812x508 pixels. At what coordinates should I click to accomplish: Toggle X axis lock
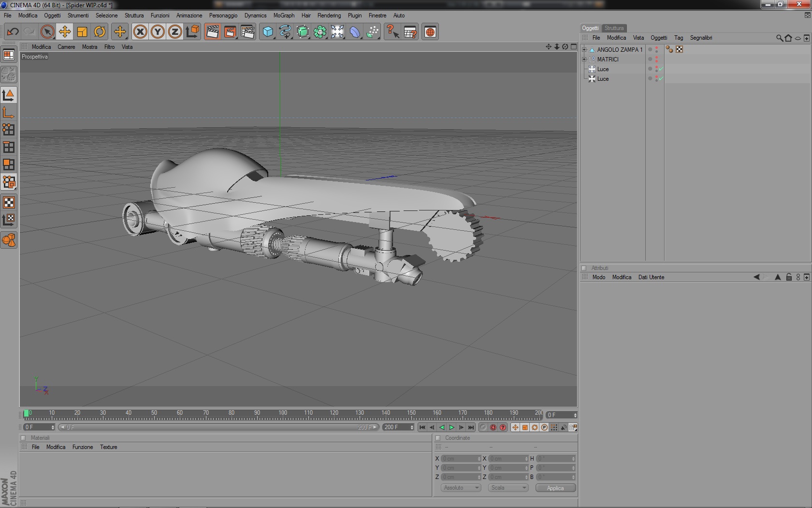click(x=140, y=32)
